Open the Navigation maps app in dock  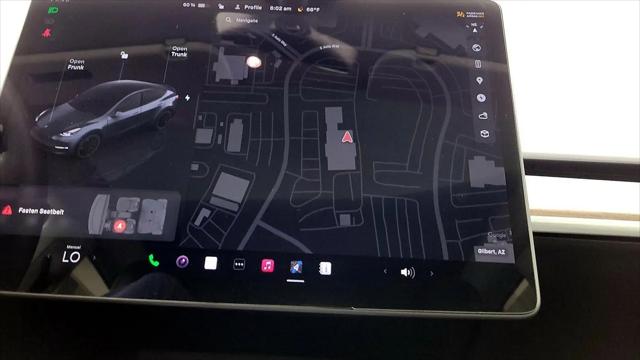[x=296, y=267]
